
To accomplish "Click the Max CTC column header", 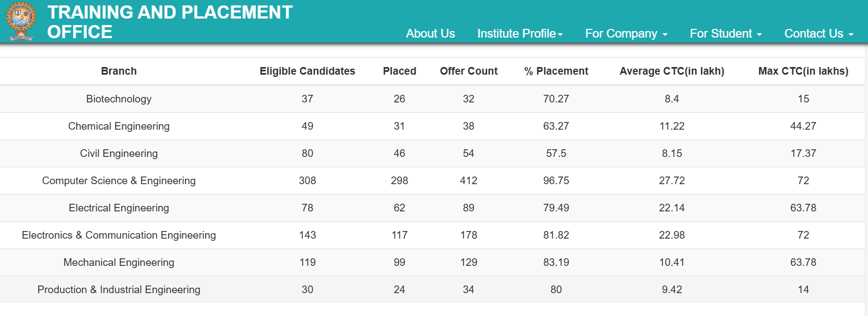I will pos(803,71).
